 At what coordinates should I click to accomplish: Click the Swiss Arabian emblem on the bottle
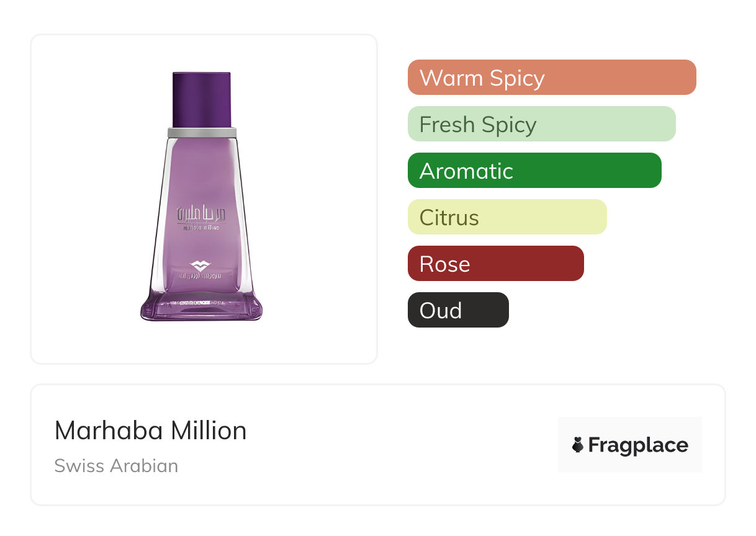[202, 265]
